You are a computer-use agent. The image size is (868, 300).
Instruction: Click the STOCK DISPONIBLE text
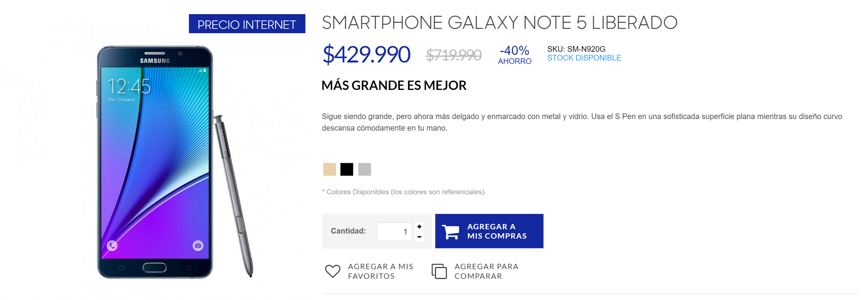pyautogui.click(x=584, y=58)
